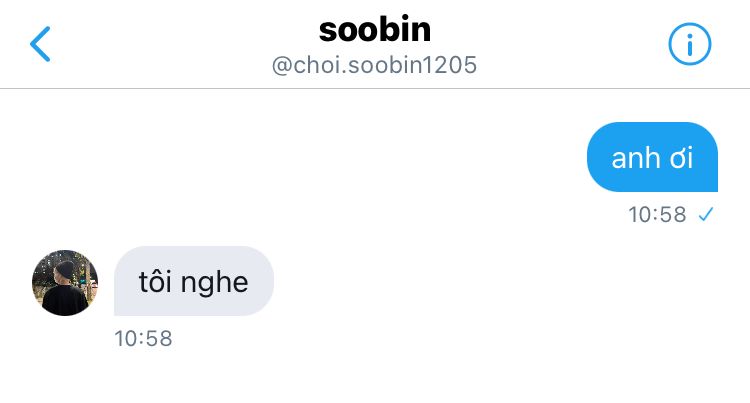Click the word "tôi" in grey bubble

[x=155, y=282]
